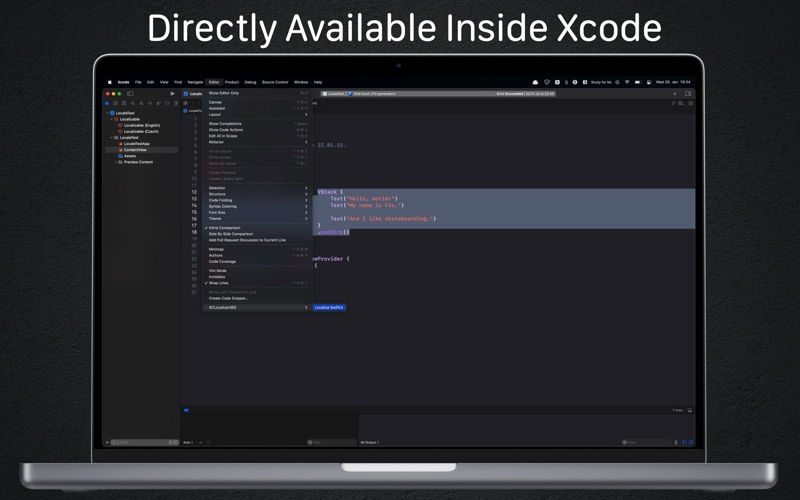This screenshot has width=800, height=500.
Task: Click the battery icon in menu bar
Action: pos(637,82)
